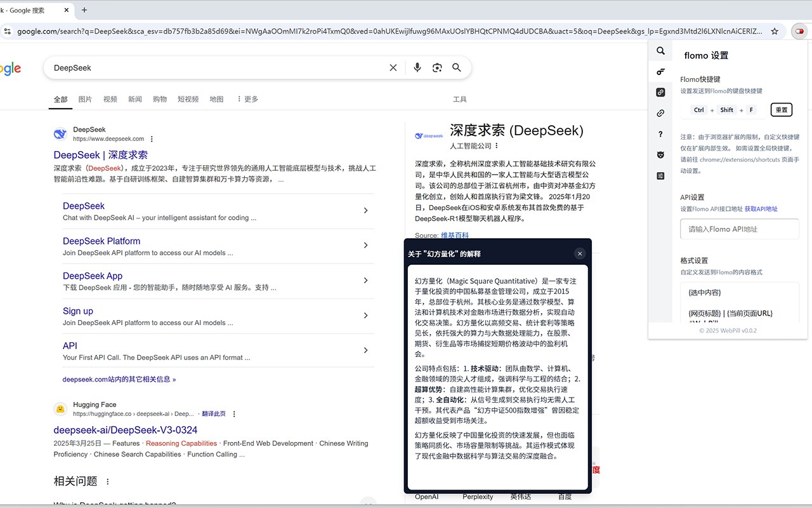Open options beside 人工智能公司 label
Image resolution: width=812 pixels, height=508 pixels.
pyautogui.click(x=497, y=146)
